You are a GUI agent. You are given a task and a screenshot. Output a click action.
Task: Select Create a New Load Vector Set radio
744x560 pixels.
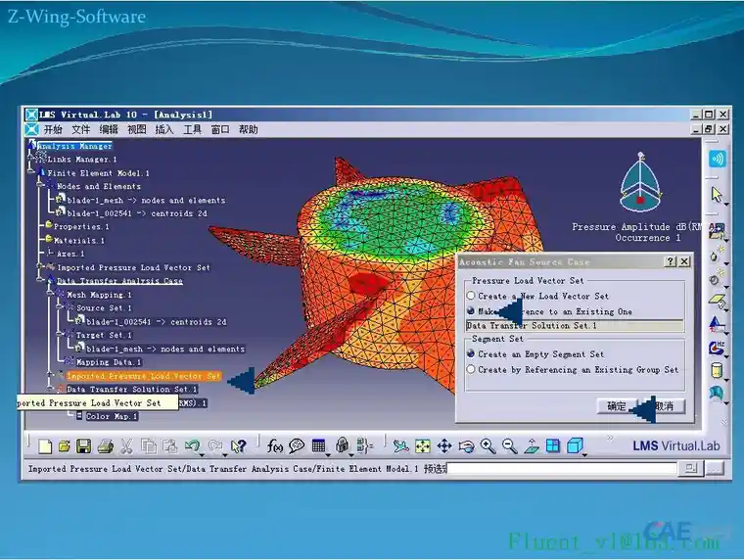[471, 296]
